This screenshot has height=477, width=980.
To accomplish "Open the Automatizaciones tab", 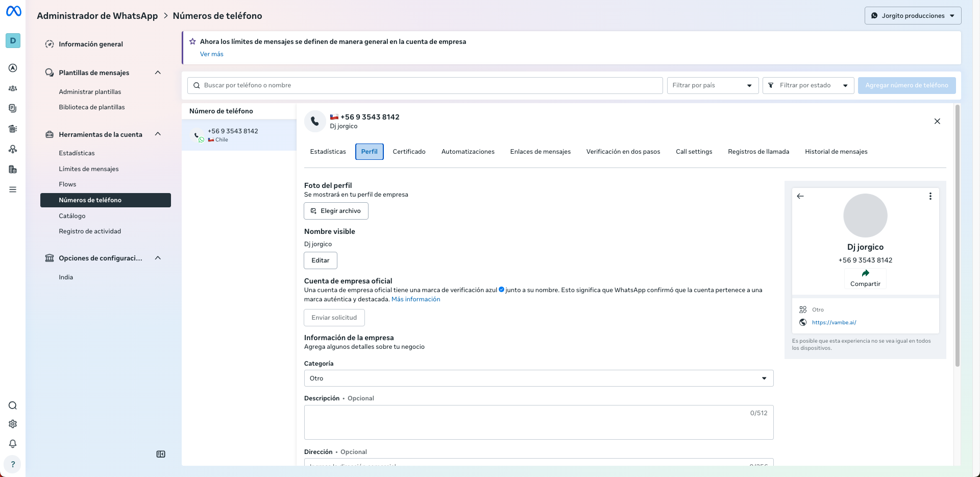I will pos(468,152).
